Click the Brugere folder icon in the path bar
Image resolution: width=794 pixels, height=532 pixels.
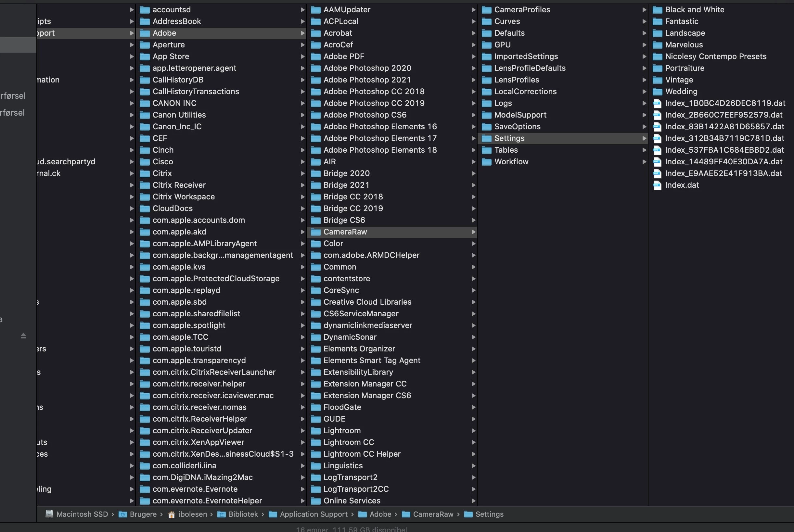(123, 514)
